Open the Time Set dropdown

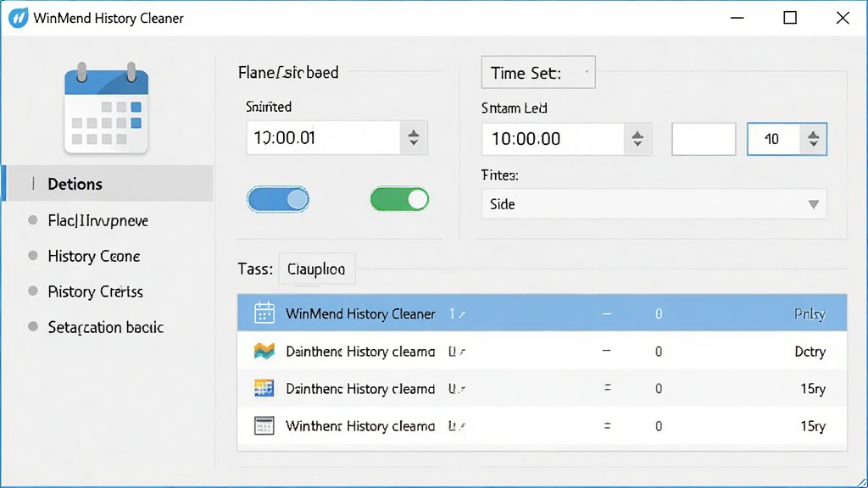pos(538,73)
